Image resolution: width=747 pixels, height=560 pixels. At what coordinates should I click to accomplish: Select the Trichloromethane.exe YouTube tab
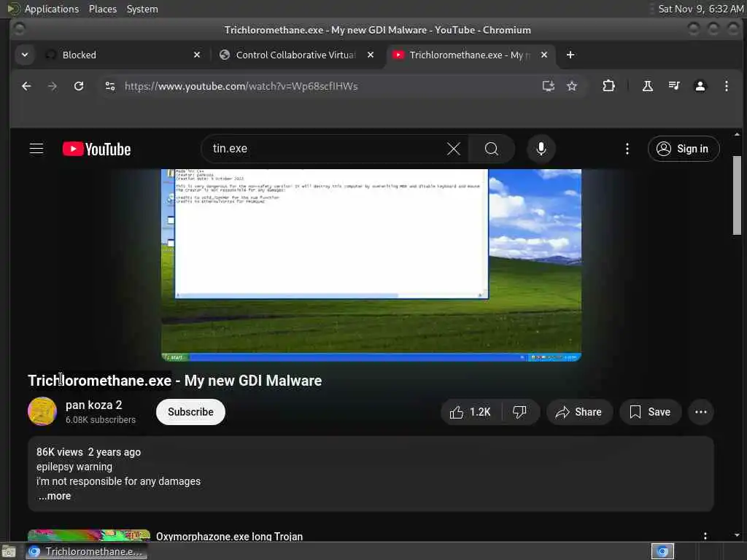click(x=471, y=55)
